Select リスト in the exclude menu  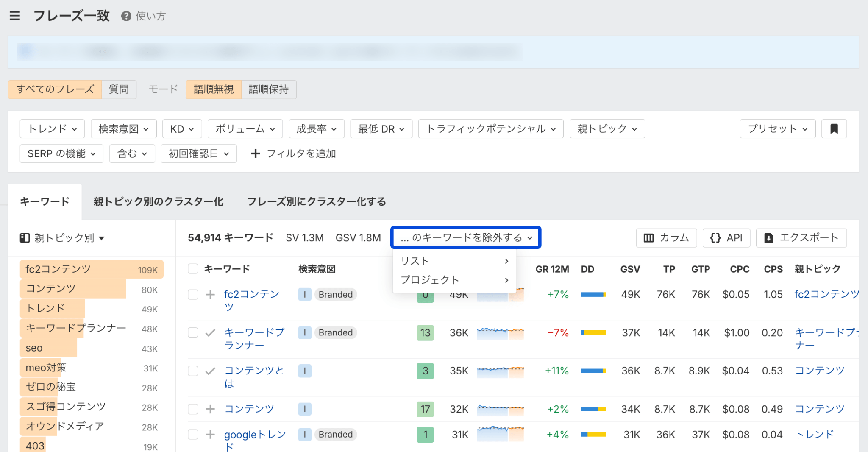point(454,261)
